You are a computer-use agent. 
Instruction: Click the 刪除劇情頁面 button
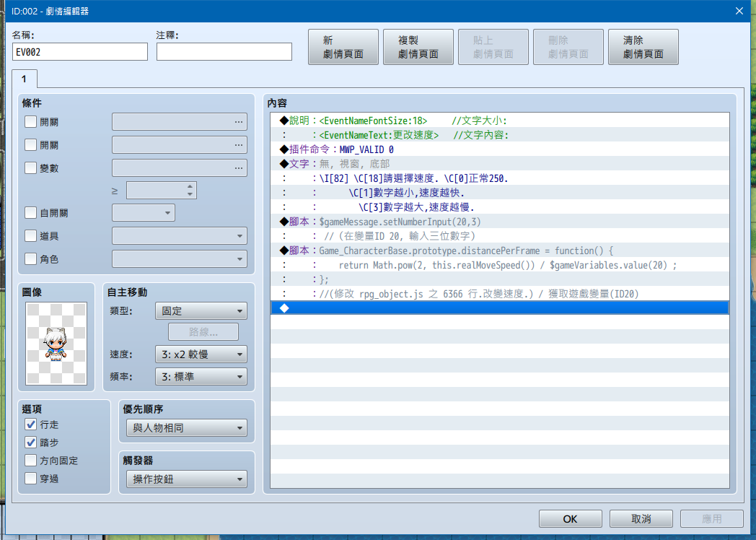point(568,47)
